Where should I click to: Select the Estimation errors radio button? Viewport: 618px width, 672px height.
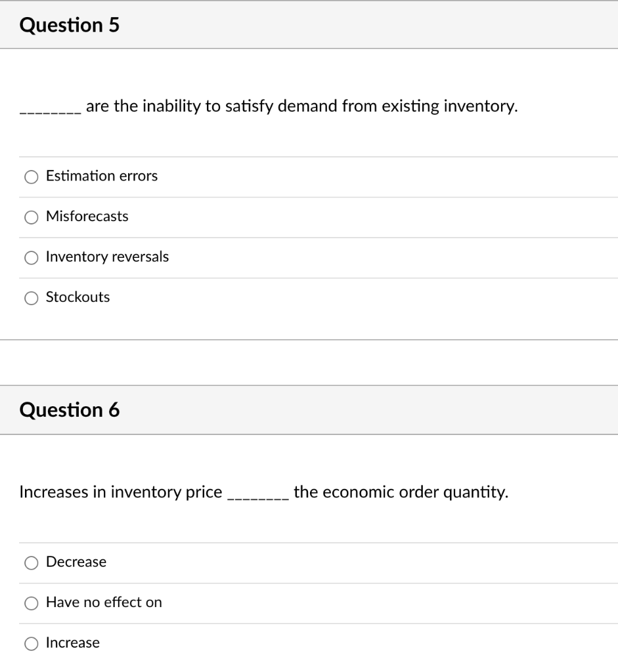(31, 177)
